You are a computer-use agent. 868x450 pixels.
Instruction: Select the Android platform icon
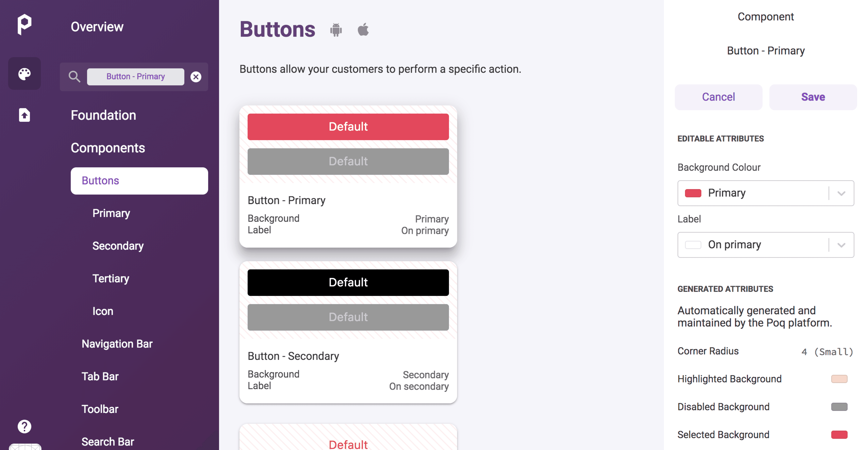(x=336, y=30)
